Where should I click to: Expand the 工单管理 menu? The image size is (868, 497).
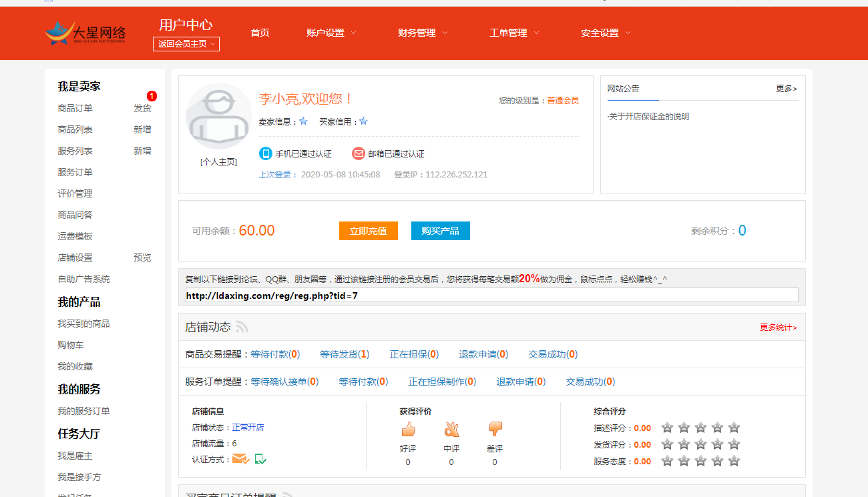pos(514,33)
